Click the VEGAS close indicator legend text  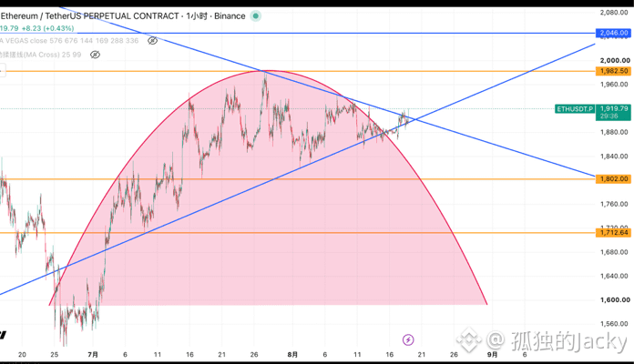[69, 41]
